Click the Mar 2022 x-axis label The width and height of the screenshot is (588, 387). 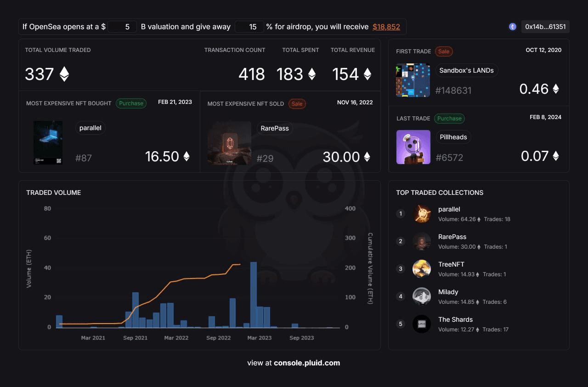176,338
